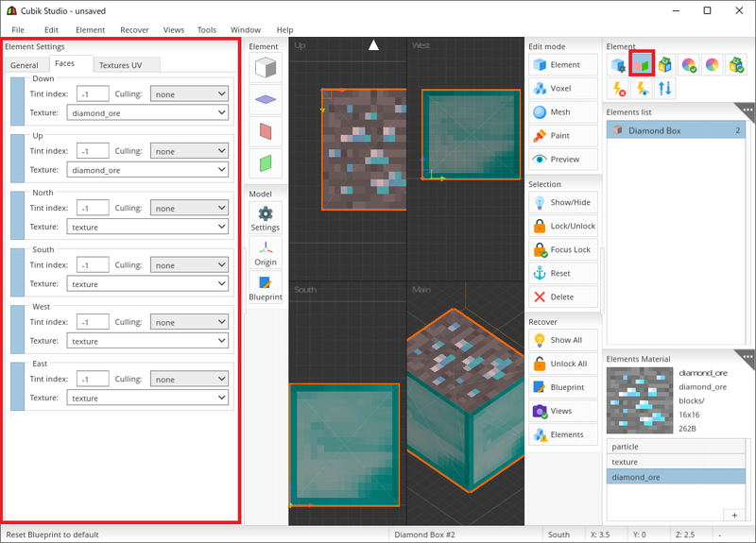Select the diamond_ore entry in material list
This screenshot has width=756, height=543.
click(x=676, y=477)
